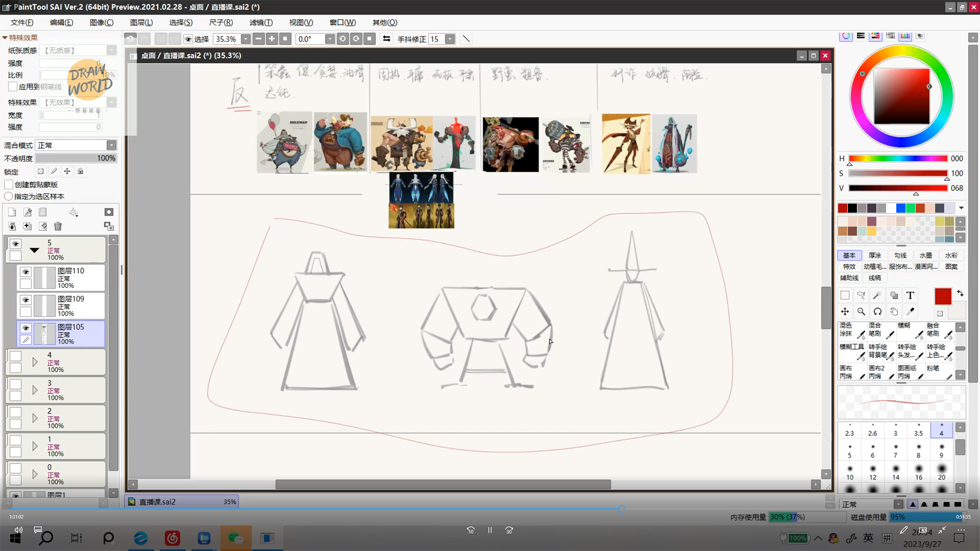Select the rotate view tool
Screen dimensions: 980x551
877,312
